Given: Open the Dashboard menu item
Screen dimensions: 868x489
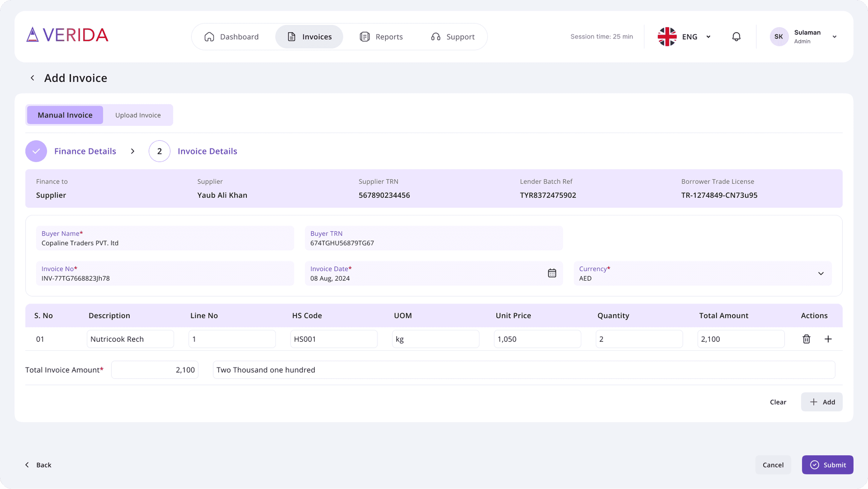Looking at the screenshot, I should pyautogui.click(x=231, y=37).
